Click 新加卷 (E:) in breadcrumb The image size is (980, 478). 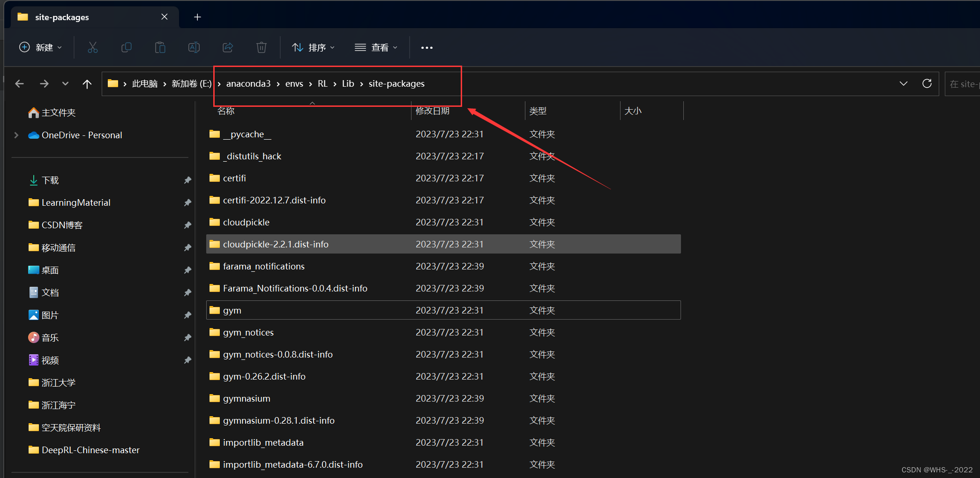pyautogui.click(x=192, y=83)
